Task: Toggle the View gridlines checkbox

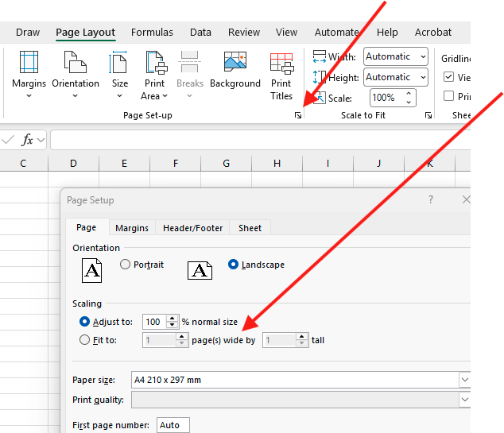Action: tap(448, 77)
